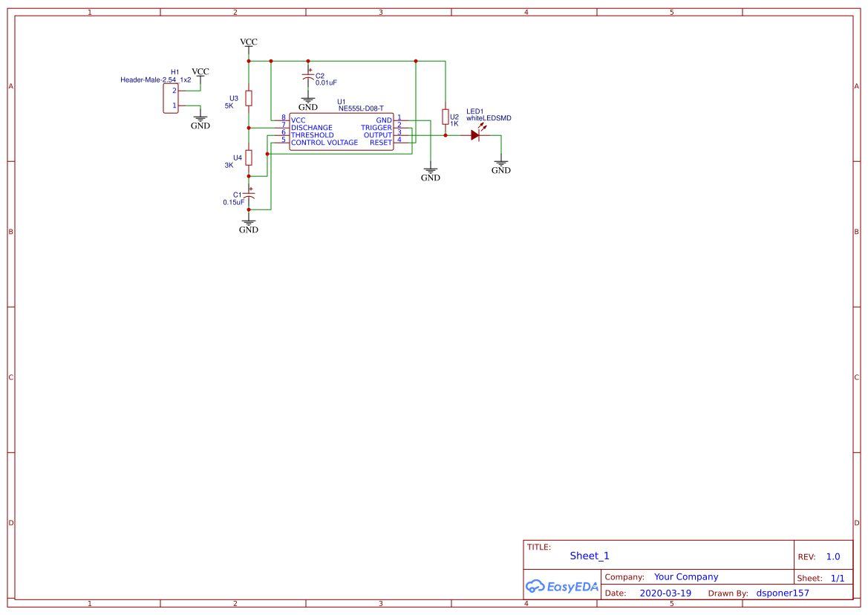868x615 pixels.
Task: Select resistor U4 labeled 3K
Action: pos(248,158)
